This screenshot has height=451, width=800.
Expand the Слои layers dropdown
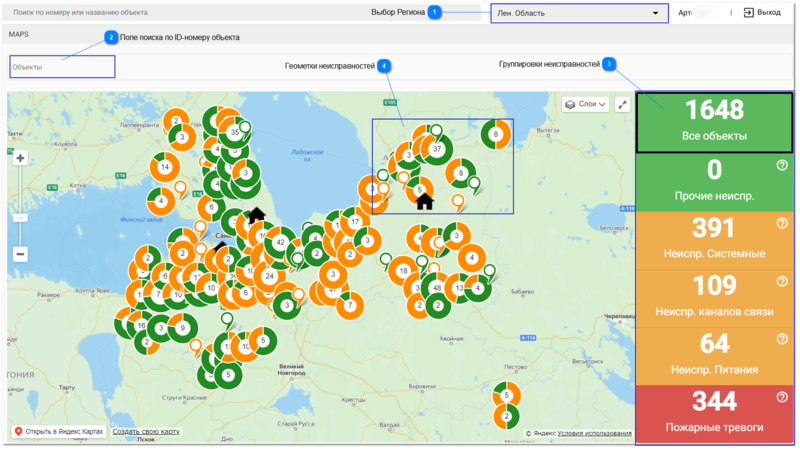pyautogui.click(x=585, y=104)
